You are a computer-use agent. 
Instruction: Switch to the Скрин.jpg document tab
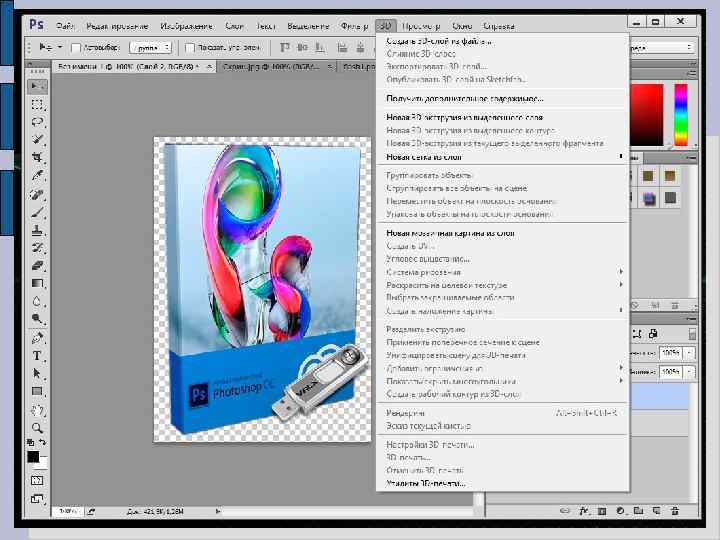point(276,67)
